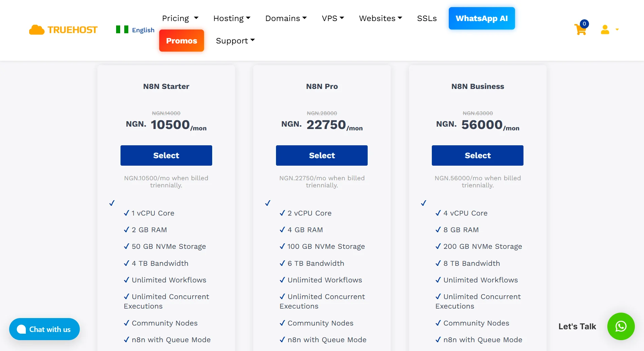This screenshot has height=351, width=644.
Task: Select the N8N Pro plan
Action: click(x=322, y=155)
